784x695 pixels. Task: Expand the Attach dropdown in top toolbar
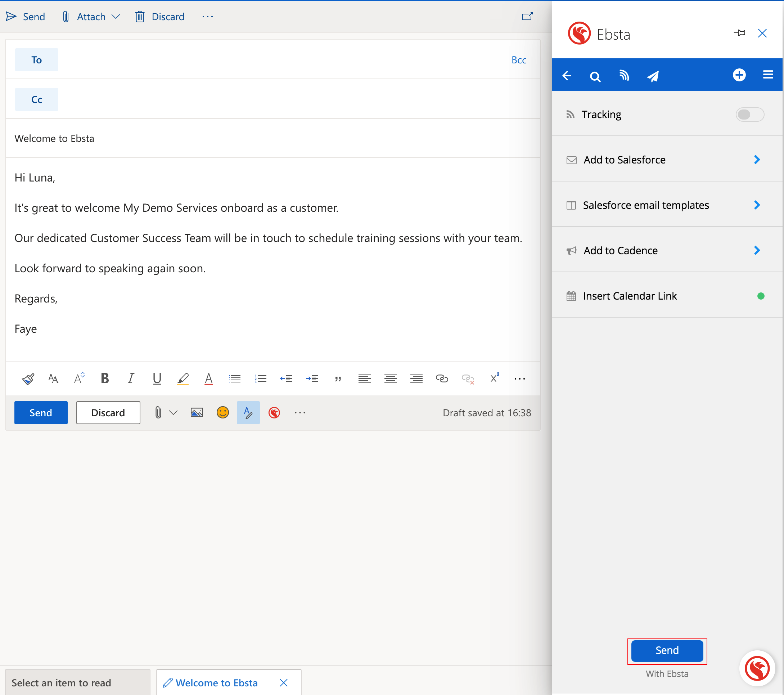tap(116, 17)
